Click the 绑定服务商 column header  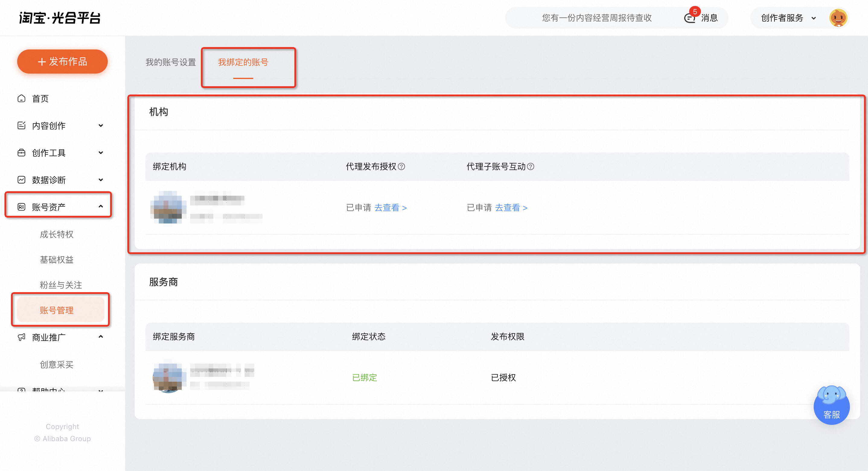(x=174, y=337)
